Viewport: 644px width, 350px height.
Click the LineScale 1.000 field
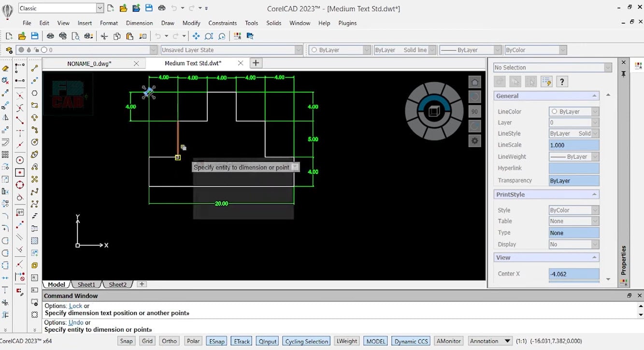(x=574, y=145)
